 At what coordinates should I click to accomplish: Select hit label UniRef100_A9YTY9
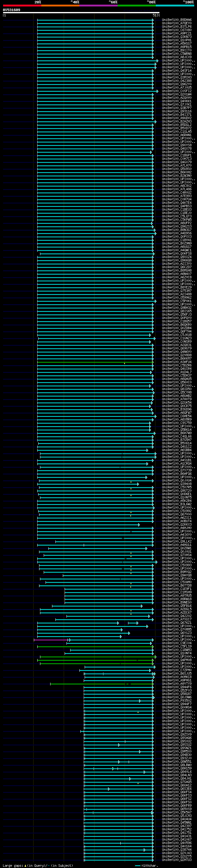pos(176,684)
